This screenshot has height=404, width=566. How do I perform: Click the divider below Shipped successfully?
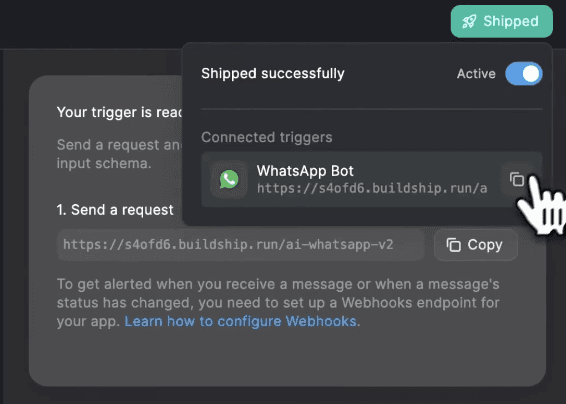pyautogui.click(x=372, y=108)
